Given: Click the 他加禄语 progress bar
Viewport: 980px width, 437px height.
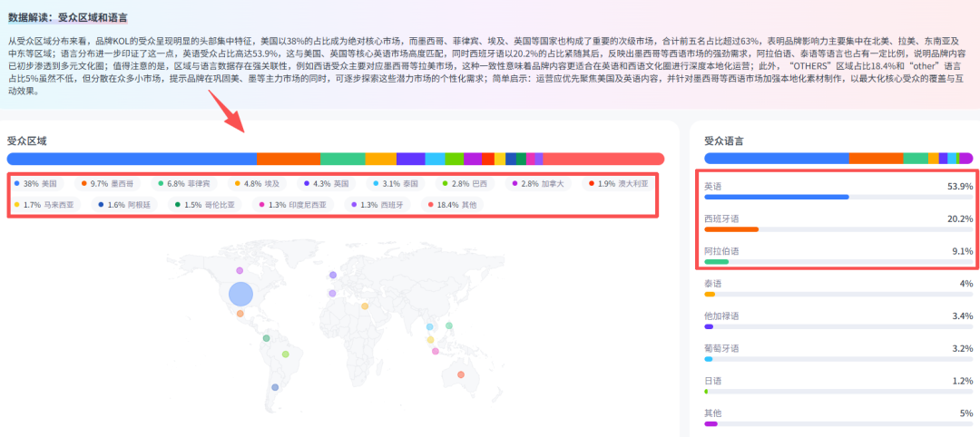Looking at the screenshot, I should [838, 326].
